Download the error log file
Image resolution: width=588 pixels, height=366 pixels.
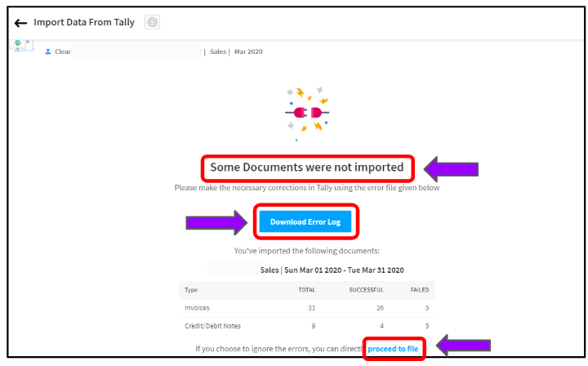(305, 221)
